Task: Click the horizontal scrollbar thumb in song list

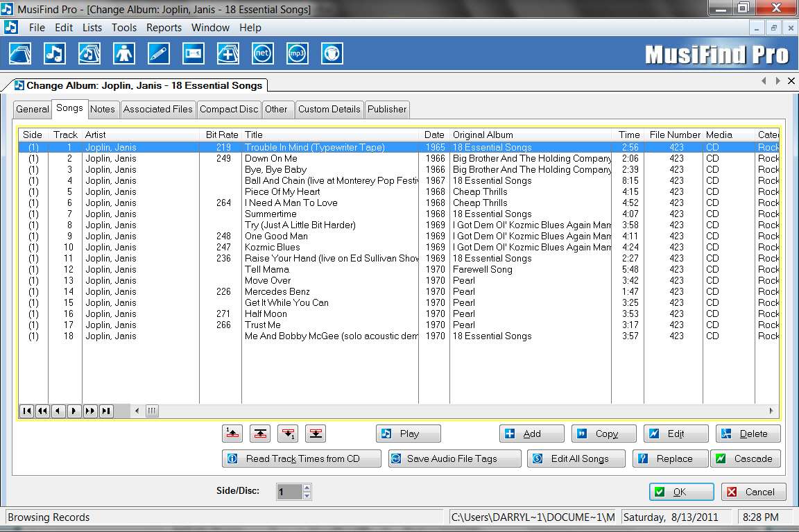Action: click(x=153, y=411)
